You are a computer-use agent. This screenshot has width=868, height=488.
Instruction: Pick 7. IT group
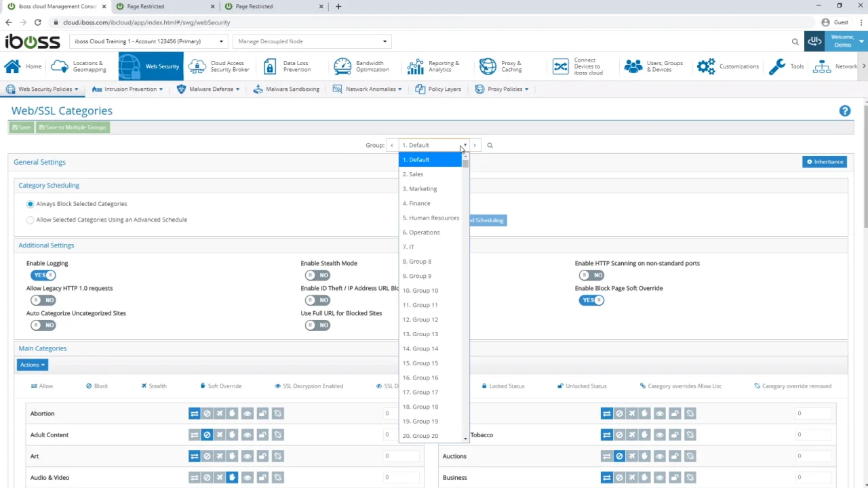coord(430,247)
